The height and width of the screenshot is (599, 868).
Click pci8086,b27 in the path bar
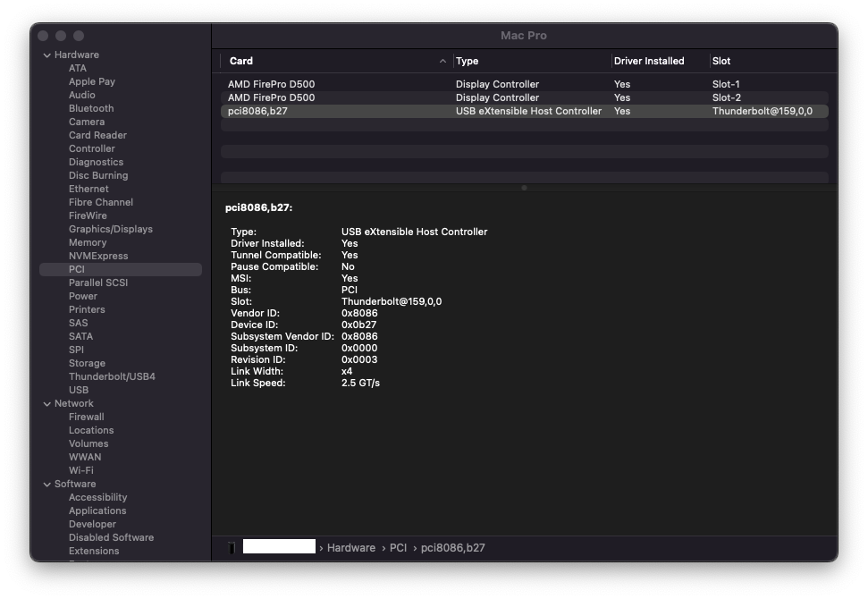[x=453, y=547]
